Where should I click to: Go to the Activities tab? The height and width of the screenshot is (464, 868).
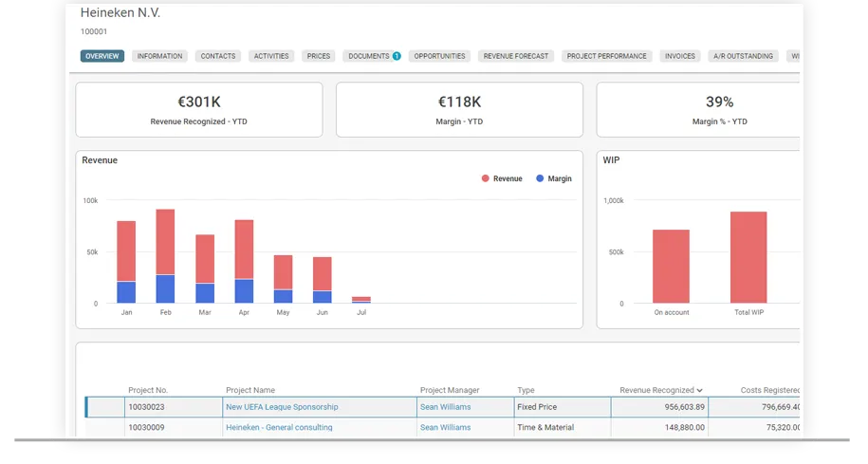271,56
